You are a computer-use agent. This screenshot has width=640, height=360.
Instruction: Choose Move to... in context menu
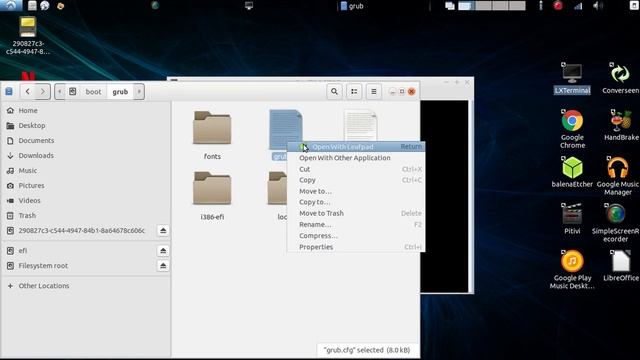pyautogui.click(x=356, y=191)
